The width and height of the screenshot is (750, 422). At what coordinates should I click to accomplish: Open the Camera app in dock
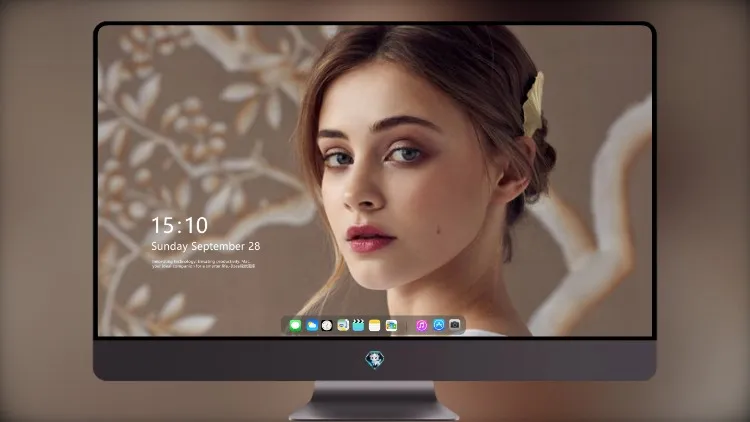[455, 325]
